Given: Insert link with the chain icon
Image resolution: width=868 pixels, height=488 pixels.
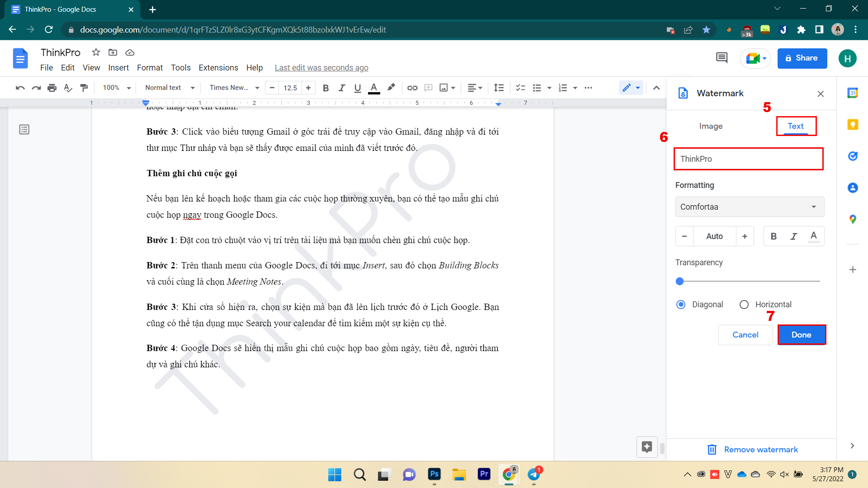Looking at the screenshot, I should (x=412, y=88).
